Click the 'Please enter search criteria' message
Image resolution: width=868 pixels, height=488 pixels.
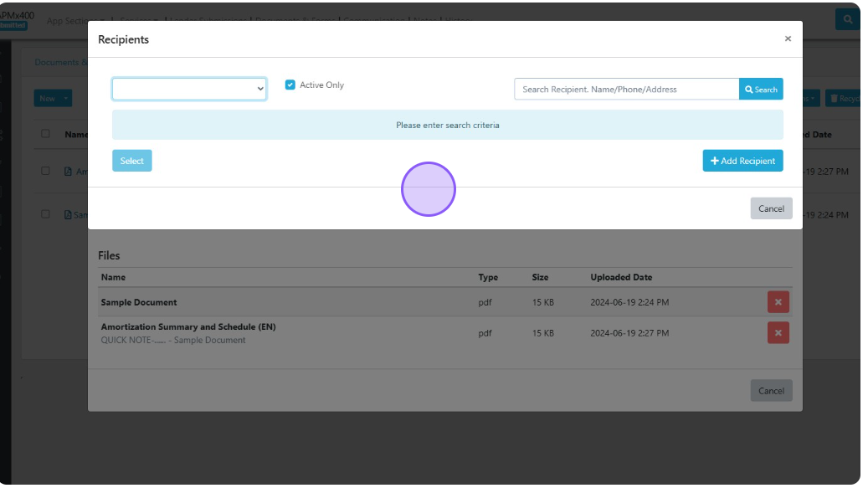[x=448, y=125]
